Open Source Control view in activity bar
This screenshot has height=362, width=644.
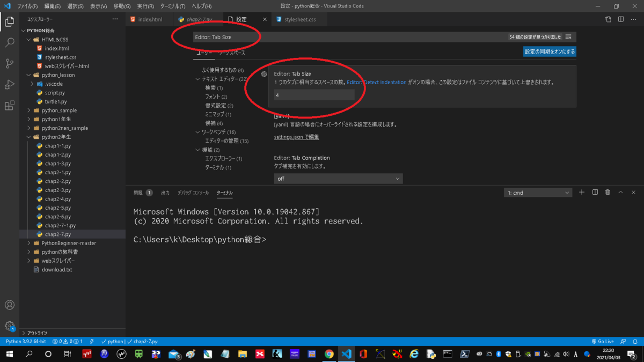[9, 63]
